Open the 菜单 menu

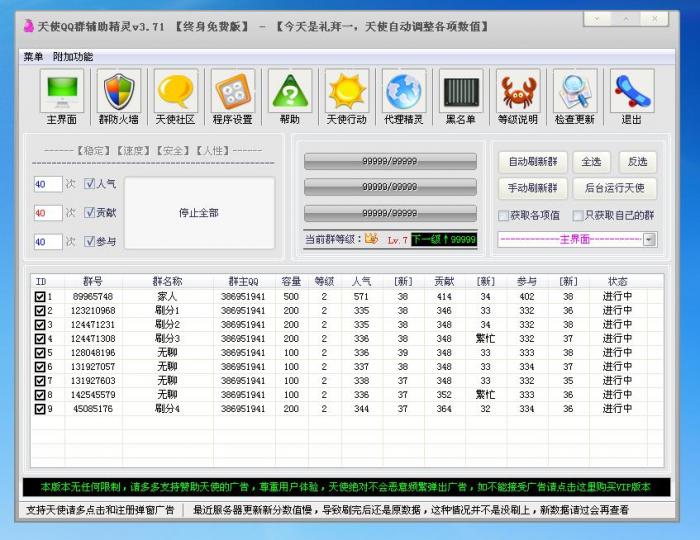[33, 57]
